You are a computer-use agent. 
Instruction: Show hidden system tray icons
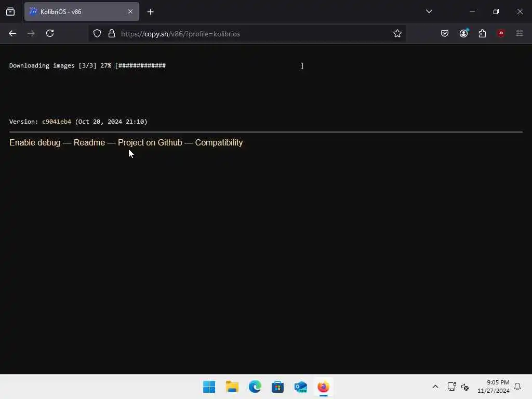[435, 387]
